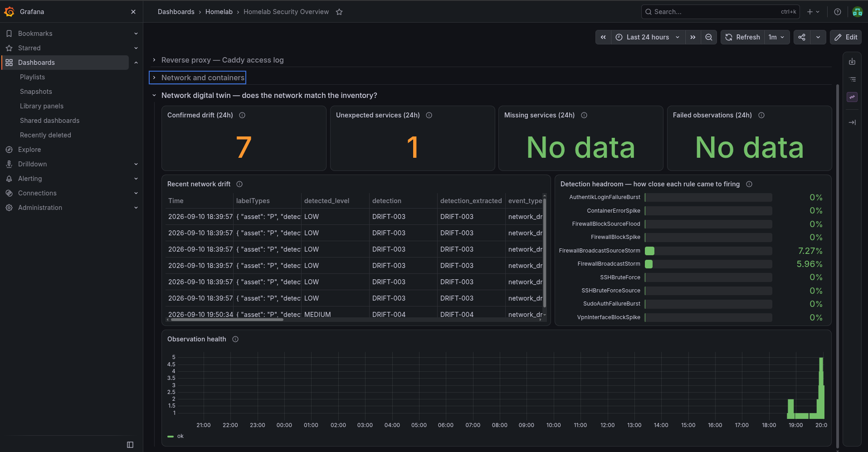
Task: Click the plus New menu in header
Action: (813, 12)
